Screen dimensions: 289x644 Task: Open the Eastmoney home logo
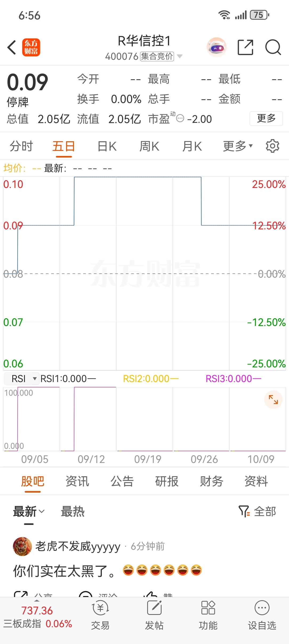(31, 48)
